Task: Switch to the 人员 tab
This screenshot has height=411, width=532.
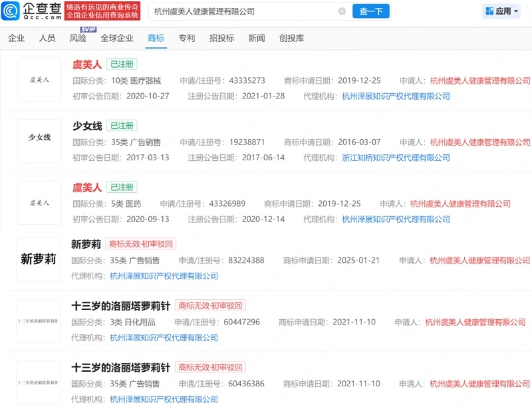Action: click(47, 38)
